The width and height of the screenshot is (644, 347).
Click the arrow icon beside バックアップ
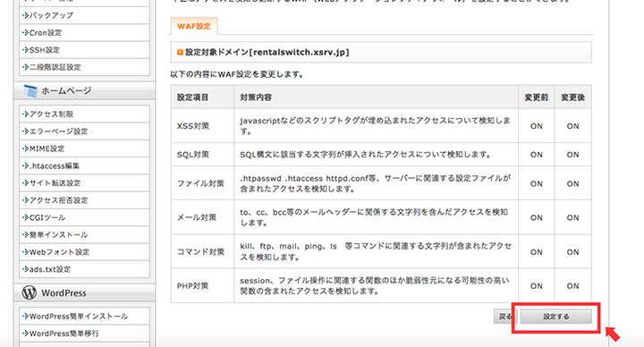tap(25, 15)
